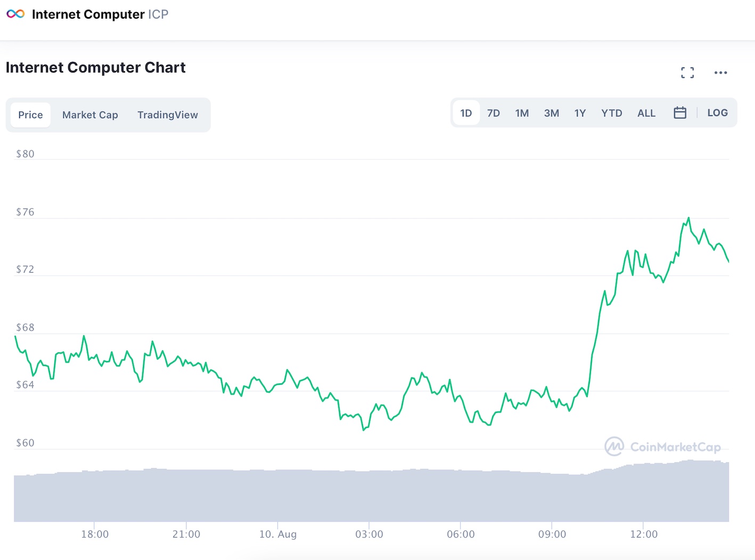Select the 1M time range
The height and width of the screenshot is (560, 755).
522,113
